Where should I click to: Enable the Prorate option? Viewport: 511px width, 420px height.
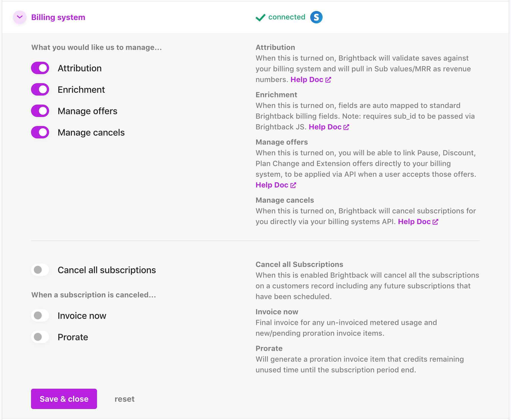pyautogui.click(x=40, y=337)
